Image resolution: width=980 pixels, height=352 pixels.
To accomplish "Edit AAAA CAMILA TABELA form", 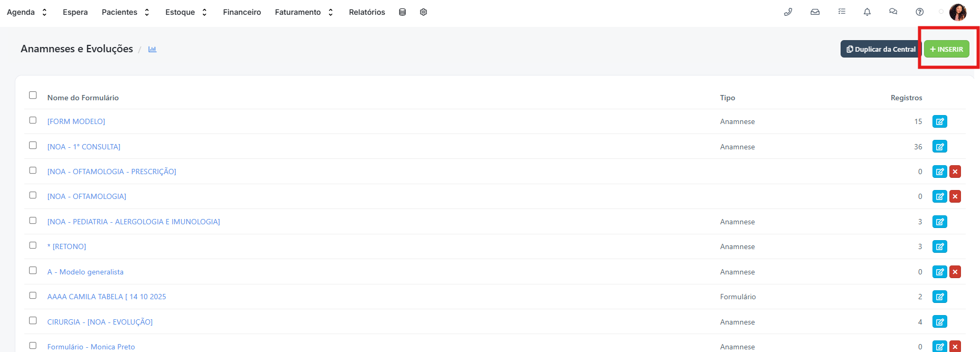I will click(940, 297).
